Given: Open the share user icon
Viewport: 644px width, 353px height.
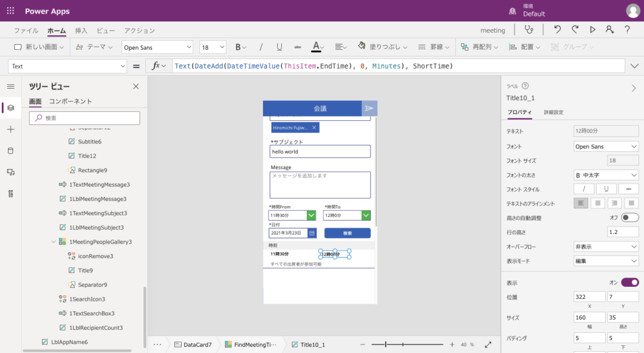Looking at the screenshot, I should (x=609, y=30).
